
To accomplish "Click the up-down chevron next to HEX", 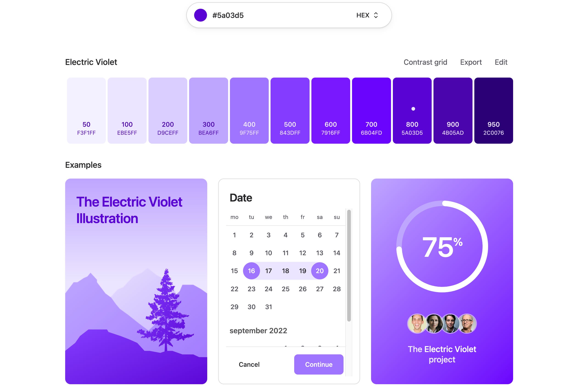I will (x=376, y=15).
